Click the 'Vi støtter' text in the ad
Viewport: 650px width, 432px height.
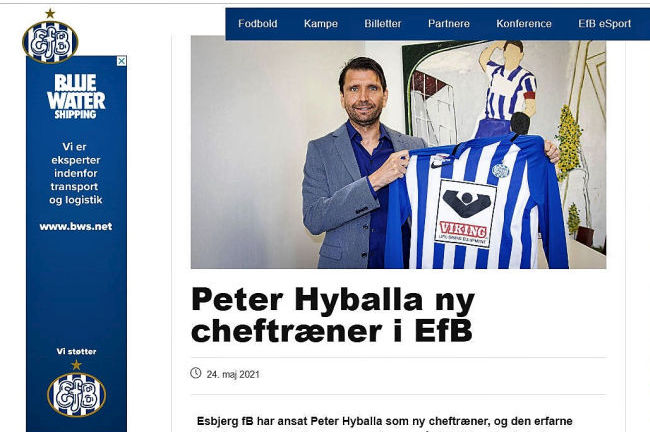pos(76,352)
